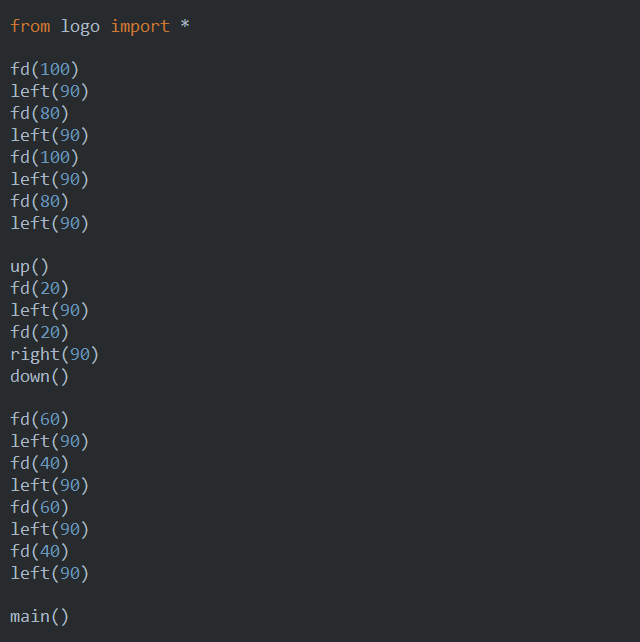
Task: Place cursor on the 'up()' line
Action: tap(29, 267)
